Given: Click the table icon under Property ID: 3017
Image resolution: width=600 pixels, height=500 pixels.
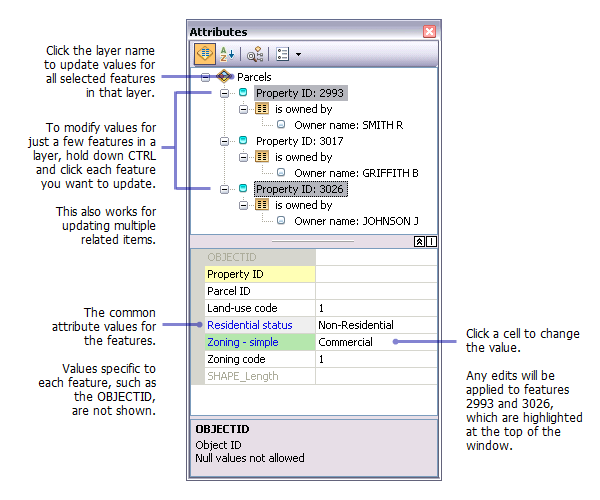Looking at the screenshot, I should (262, 156).
